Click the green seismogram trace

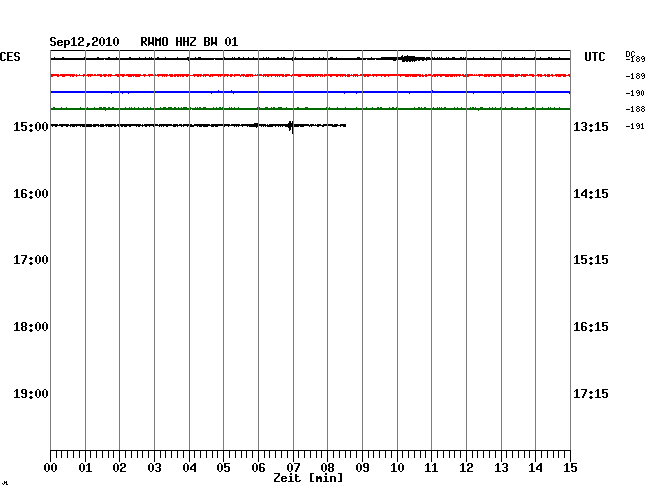click(310, 109)
